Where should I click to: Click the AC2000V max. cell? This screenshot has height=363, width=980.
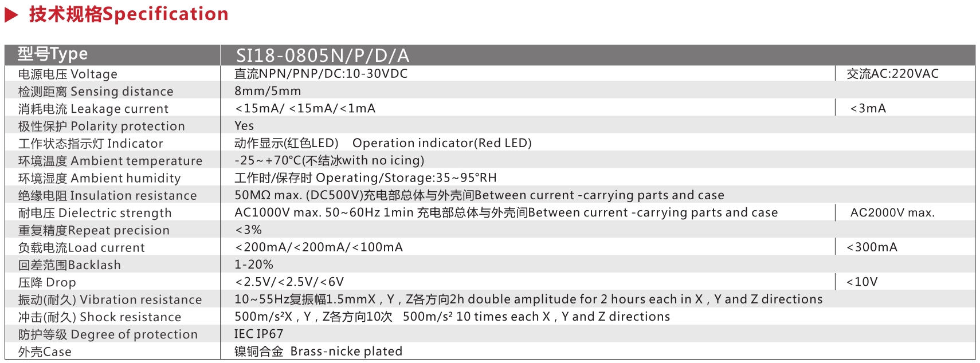[x=892, y=213]
